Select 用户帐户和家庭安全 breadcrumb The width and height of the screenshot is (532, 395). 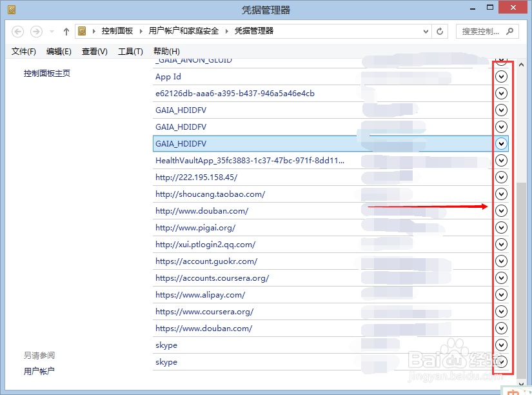coord(184,31)
